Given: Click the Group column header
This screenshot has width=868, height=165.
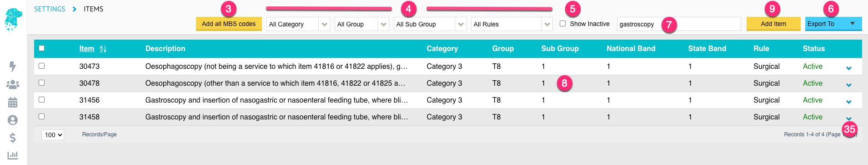Looking at the screenshot, I should (503, 48).
